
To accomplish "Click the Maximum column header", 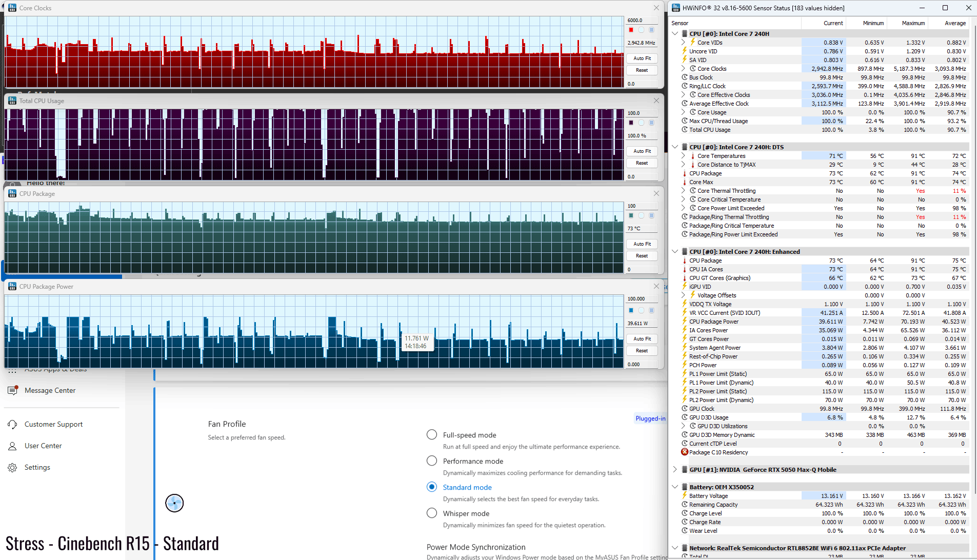I will click(908, 23).
